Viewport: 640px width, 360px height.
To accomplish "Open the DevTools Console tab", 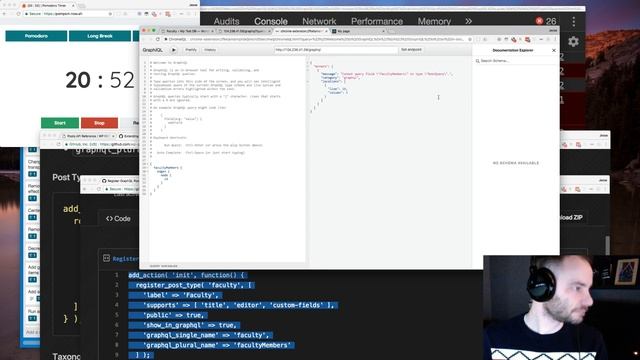I will pyautogui.click(x=271, y=21).
